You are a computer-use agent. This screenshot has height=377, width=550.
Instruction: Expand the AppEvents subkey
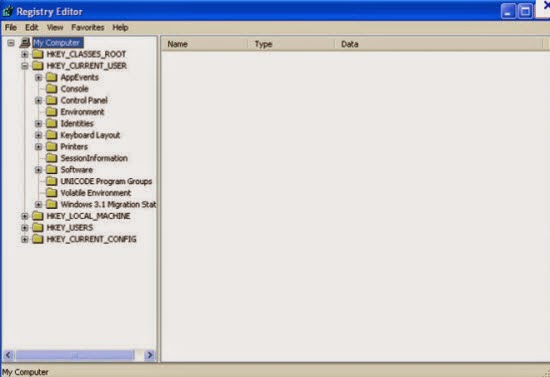point(39,78)
